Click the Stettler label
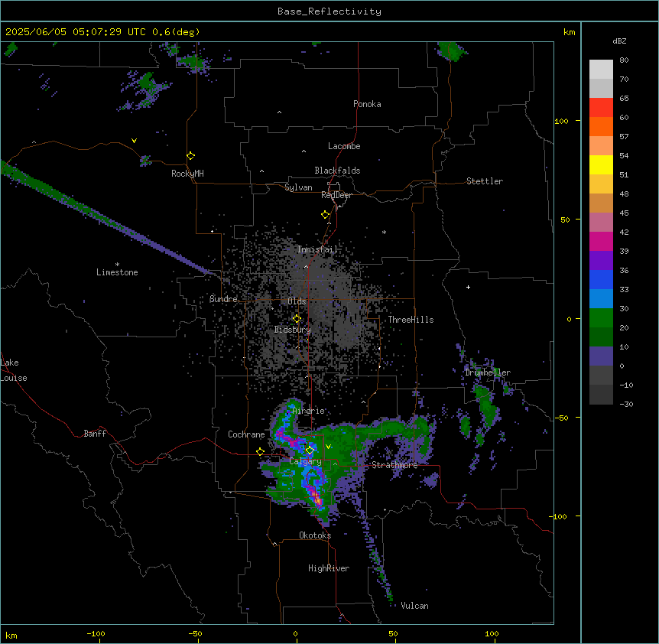 click(485, 181)
